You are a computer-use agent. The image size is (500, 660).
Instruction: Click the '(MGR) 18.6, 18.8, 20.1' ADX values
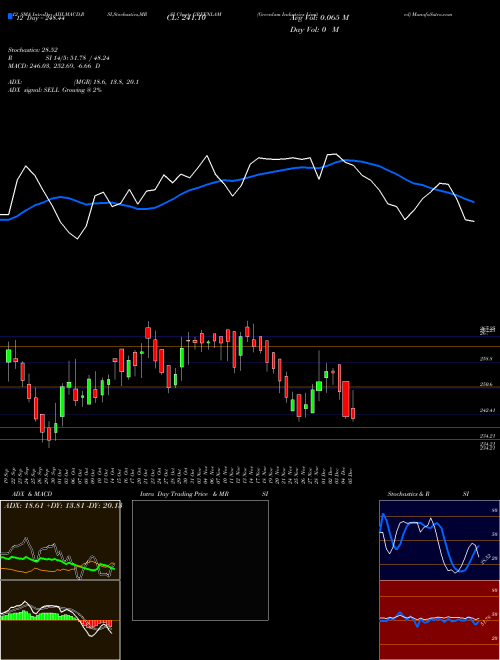click(106, 82)
